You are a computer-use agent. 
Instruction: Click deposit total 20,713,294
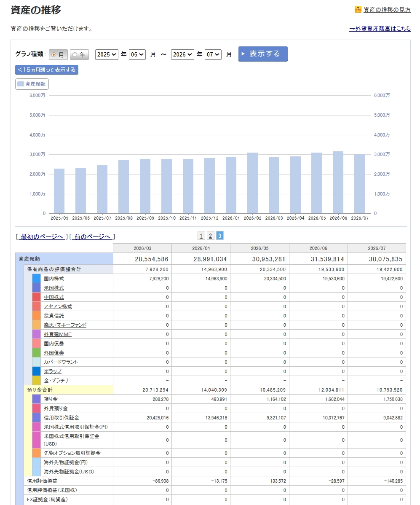(x=155, y=390)
